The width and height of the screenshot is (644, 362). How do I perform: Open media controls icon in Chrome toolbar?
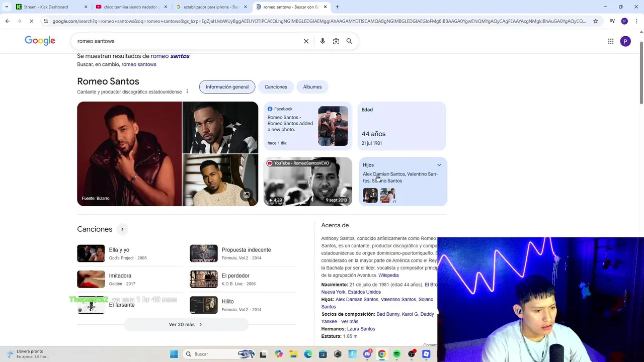pos(612,21)
